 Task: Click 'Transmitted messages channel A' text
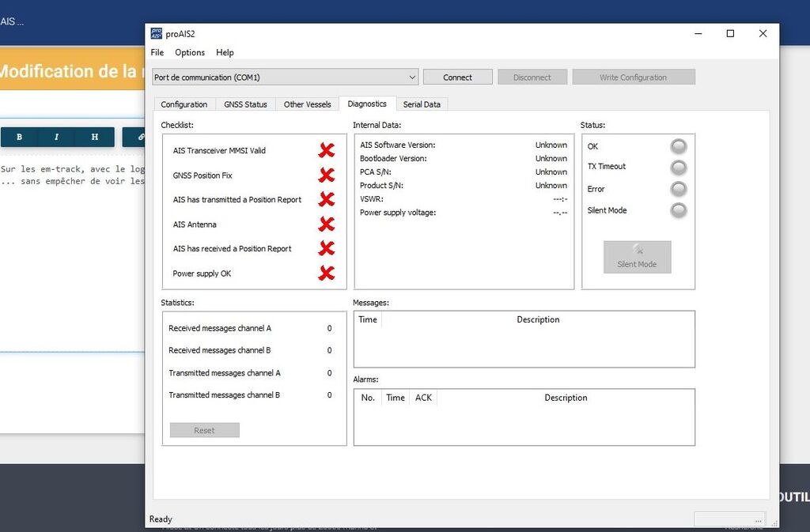(x=224, y=372)
